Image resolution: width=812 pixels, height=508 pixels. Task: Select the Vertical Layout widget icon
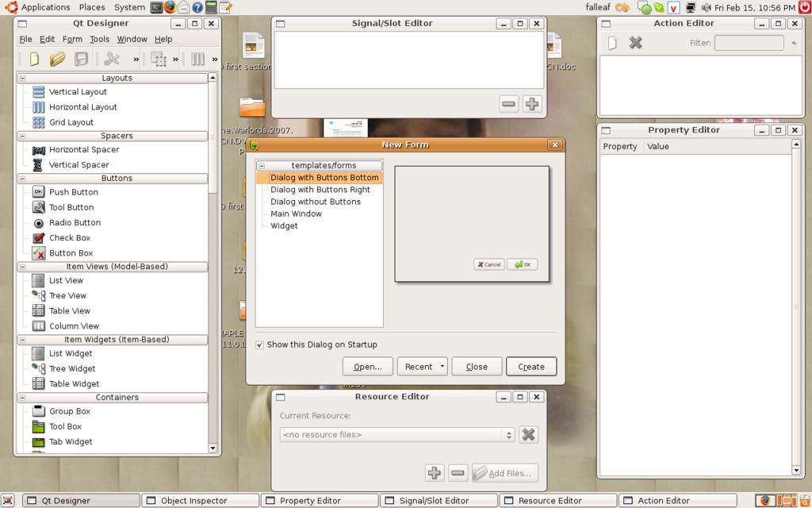pyautogui.click(x=38, y=92)
